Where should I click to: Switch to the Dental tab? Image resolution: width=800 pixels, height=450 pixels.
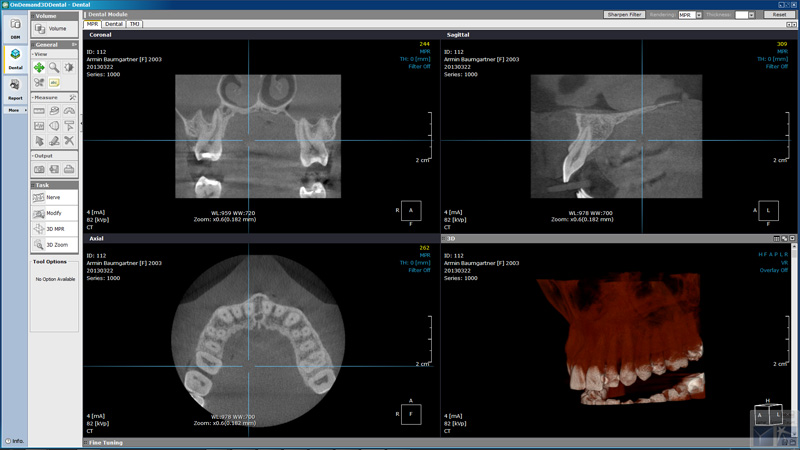[x=114, y=24]
